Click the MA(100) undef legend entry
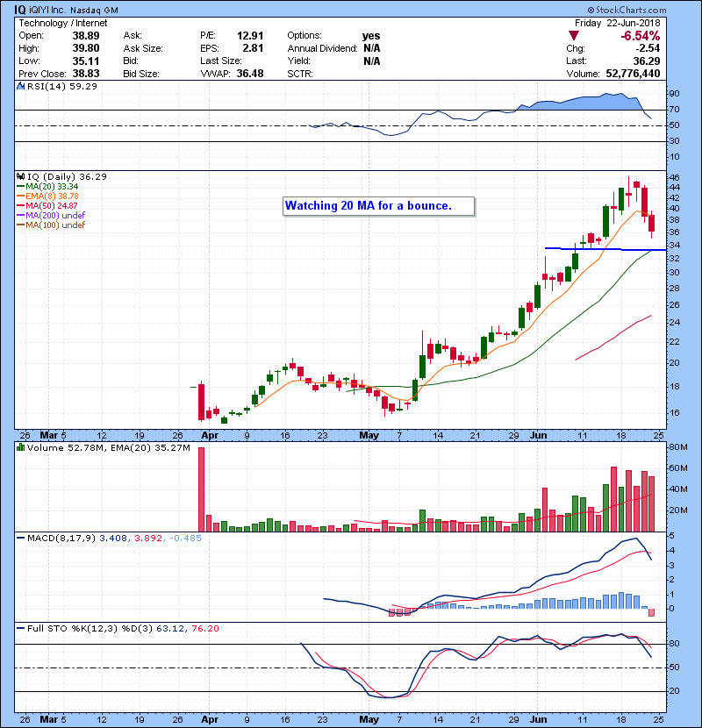 tap(51, 225)
